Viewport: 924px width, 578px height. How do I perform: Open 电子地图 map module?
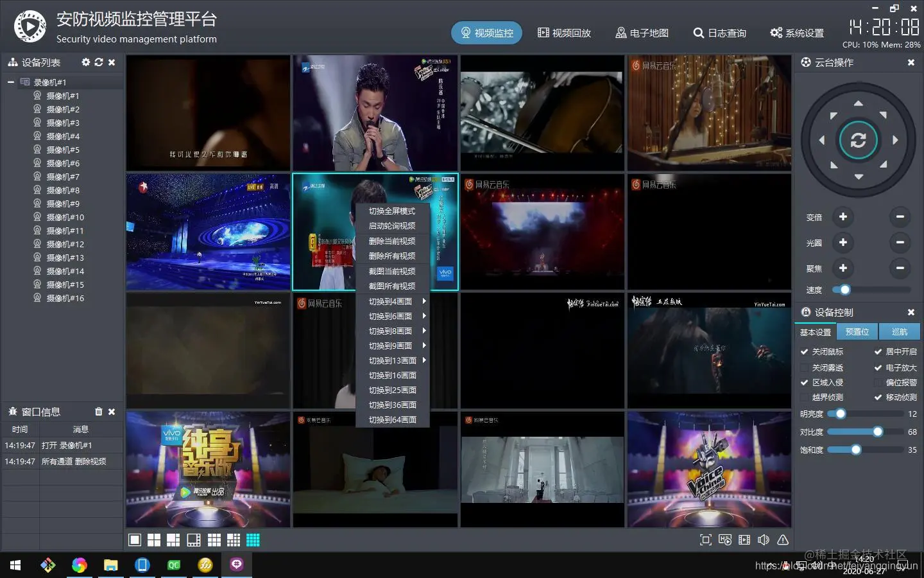pyautogui.click(x=642, y=33)
